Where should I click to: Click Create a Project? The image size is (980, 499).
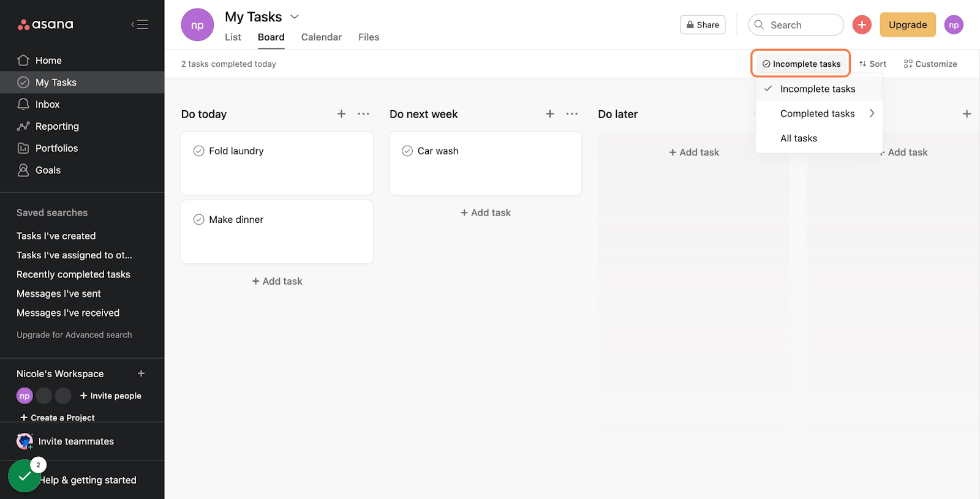point(58,418)
